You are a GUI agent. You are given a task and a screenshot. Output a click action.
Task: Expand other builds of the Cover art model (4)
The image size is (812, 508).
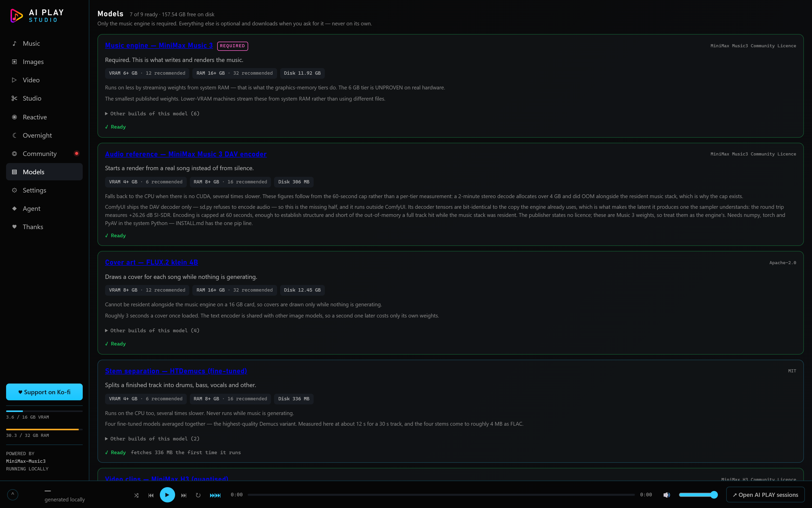pos(152,331)
